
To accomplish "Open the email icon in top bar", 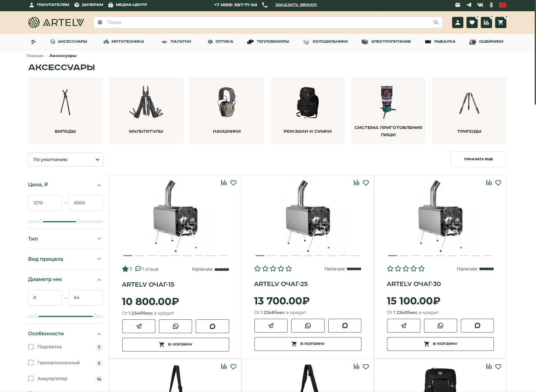I will coord(458,5).
